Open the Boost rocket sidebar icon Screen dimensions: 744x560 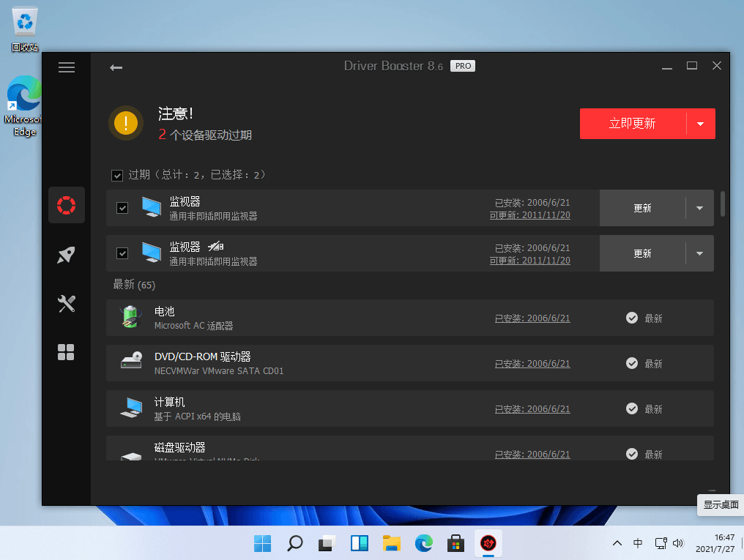pos(66,255)
